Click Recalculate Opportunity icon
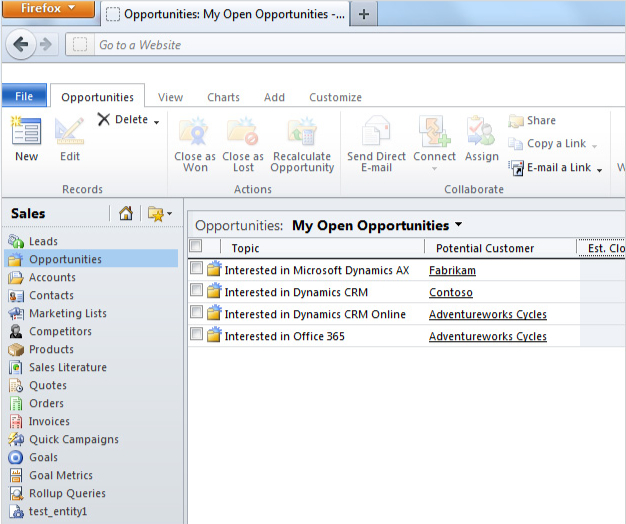This screenshot has width=626, height=524. click(302, 133)
